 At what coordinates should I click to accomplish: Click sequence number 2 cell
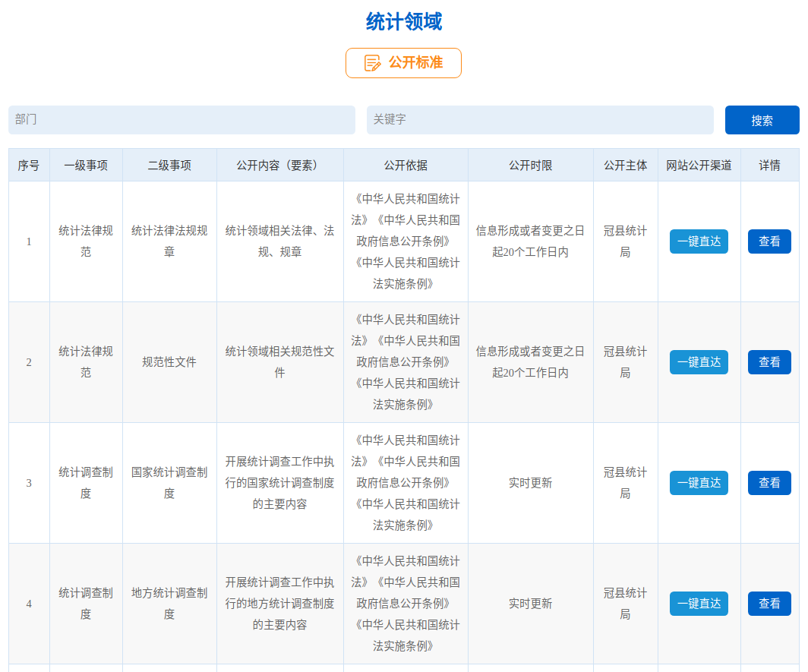pyautogui.click(x=29, y=362)
